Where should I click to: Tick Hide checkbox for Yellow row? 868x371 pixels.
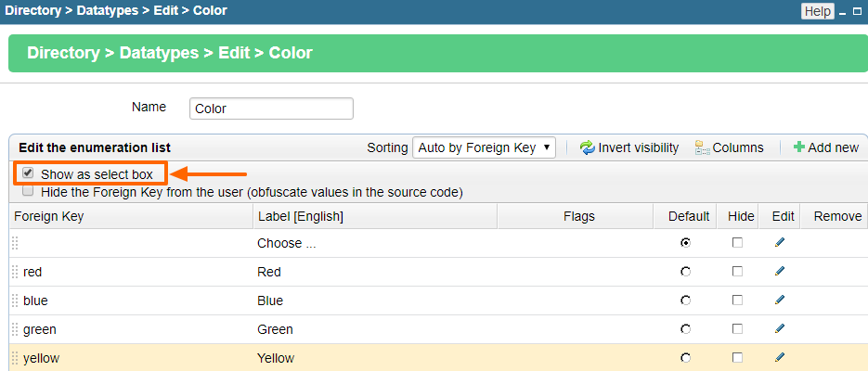(737, 358)
